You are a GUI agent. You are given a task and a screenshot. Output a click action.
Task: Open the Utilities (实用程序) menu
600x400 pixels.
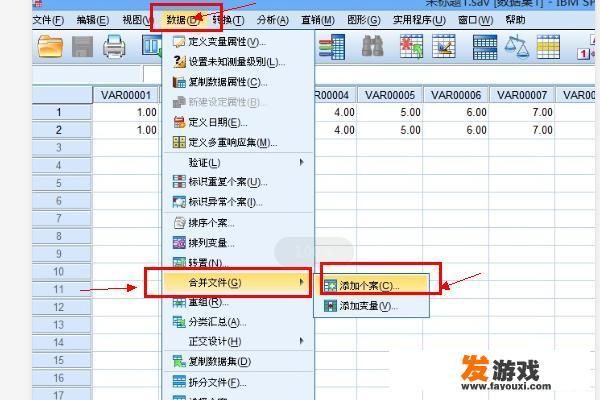click(x=419, y=20)
